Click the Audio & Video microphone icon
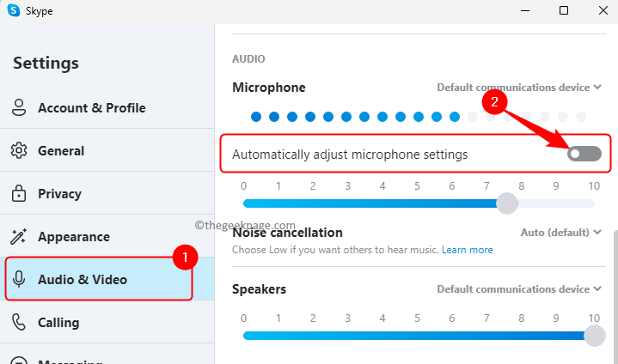The height and width of the screenshot is (364, 618). [19, 280]
